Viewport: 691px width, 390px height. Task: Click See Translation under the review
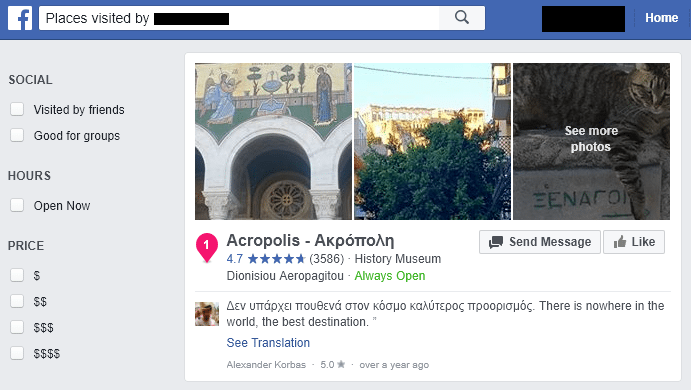point(268,343)
